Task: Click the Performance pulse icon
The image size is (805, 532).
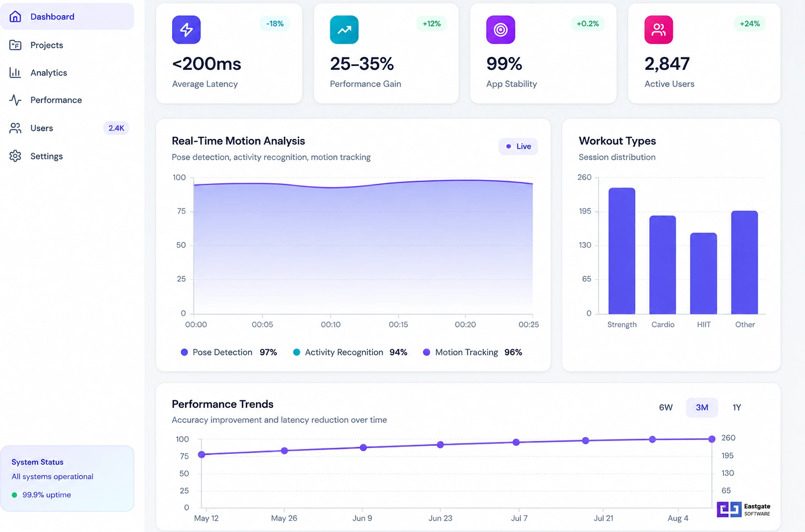Action: [x=15, y=100]
